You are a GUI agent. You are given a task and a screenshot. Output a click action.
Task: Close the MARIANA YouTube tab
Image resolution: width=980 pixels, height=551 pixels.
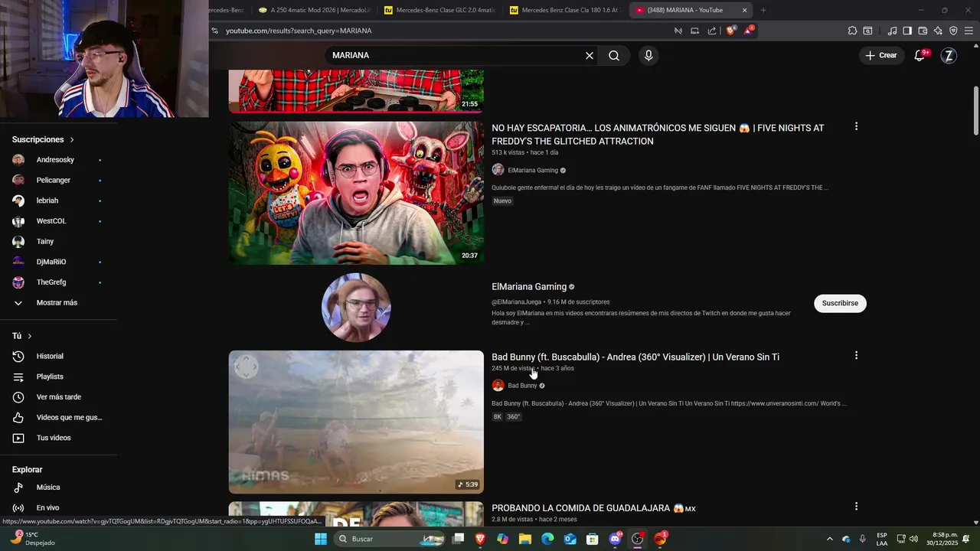[744, 11]
